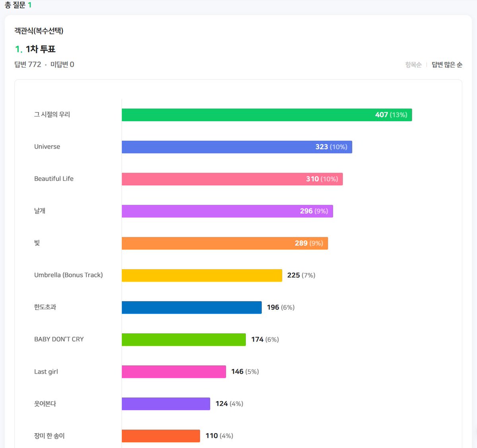Click the Beautiful Life label
The width and height of the screenshot is (477, 448).
[x=54, y=179]
